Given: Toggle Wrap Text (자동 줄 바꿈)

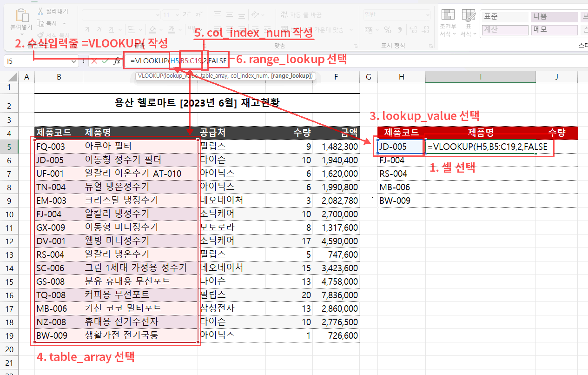Looking at the screenshot, I should [x=301, y=15].
